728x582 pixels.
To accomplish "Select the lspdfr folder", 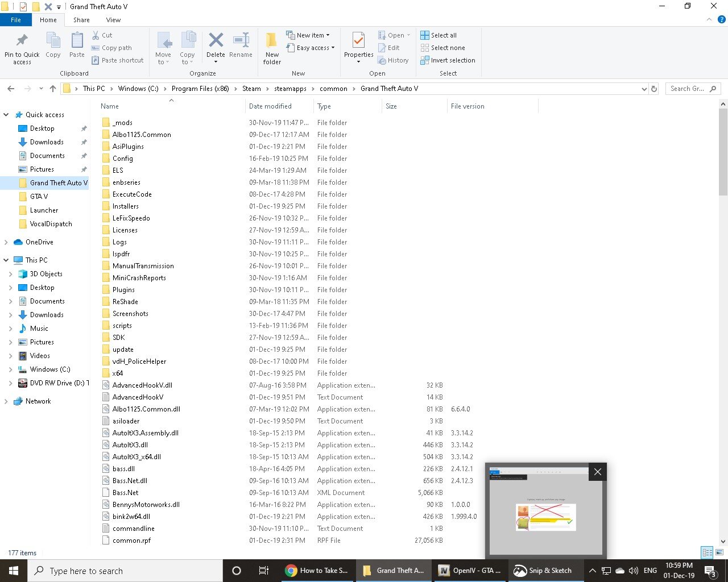I will pyautogui.click(x=121, y=254).
